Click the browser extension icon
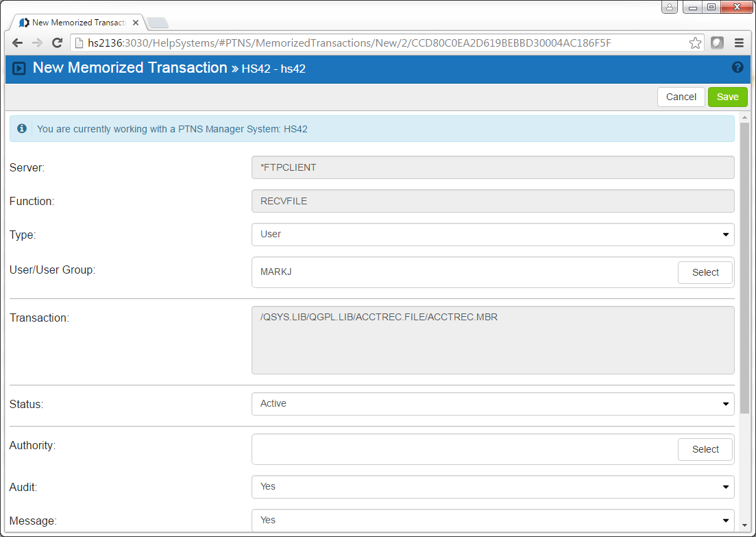Screen dimensions: 756x537 717,43
